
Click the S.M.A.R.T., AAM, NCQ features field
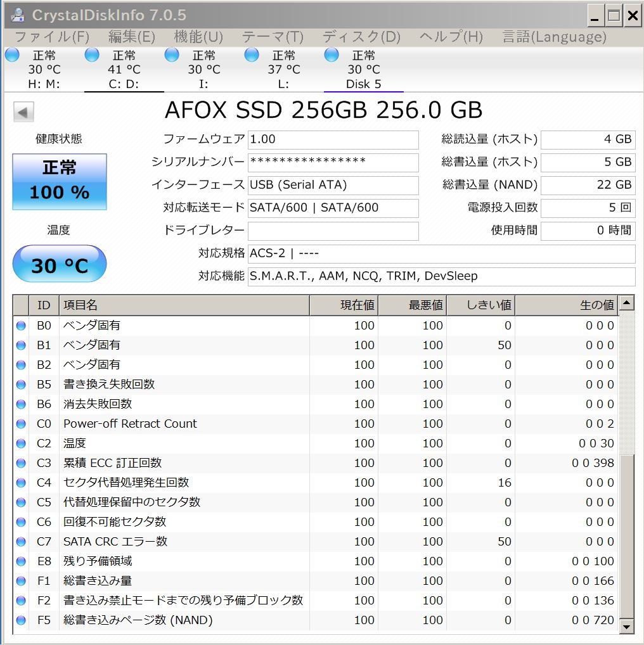442,277
